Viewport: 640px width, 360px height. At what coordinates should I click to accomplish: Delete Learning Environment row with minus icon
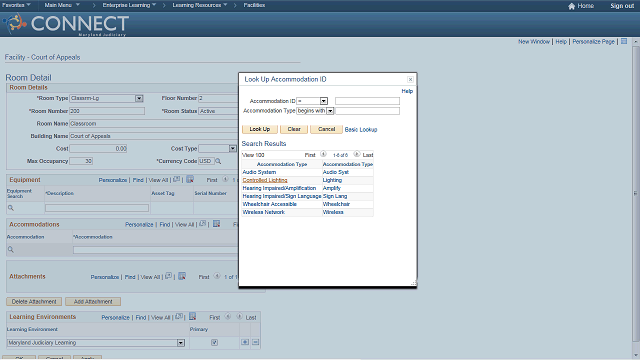coord(256,342)
